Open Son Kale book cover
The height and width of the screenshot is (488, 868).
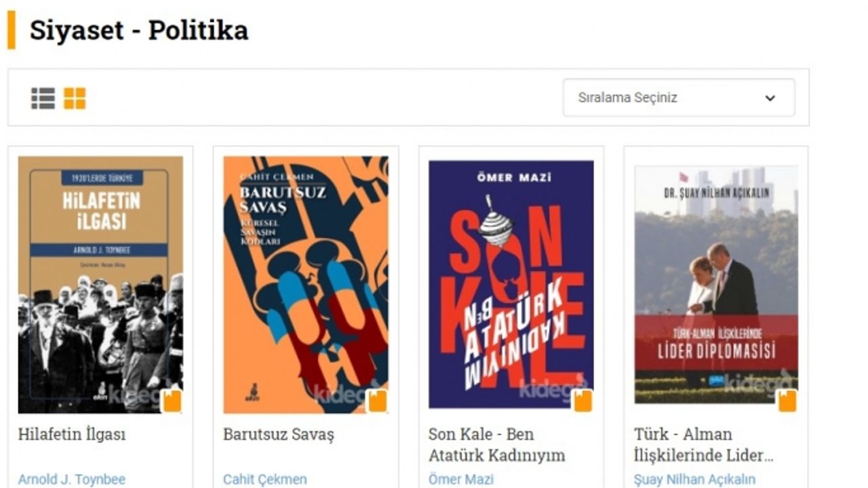511,285
